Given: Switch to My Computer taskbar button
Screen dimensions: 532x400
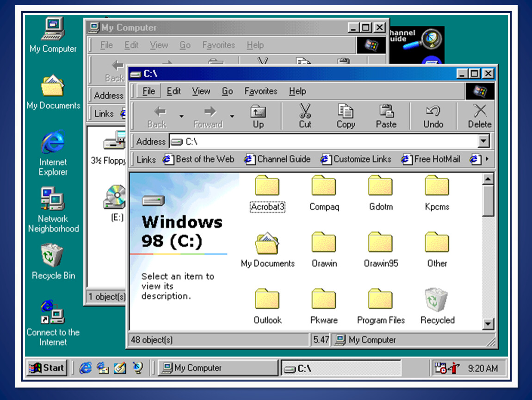Looking at the screenshot, I should [x=218, y=368].
